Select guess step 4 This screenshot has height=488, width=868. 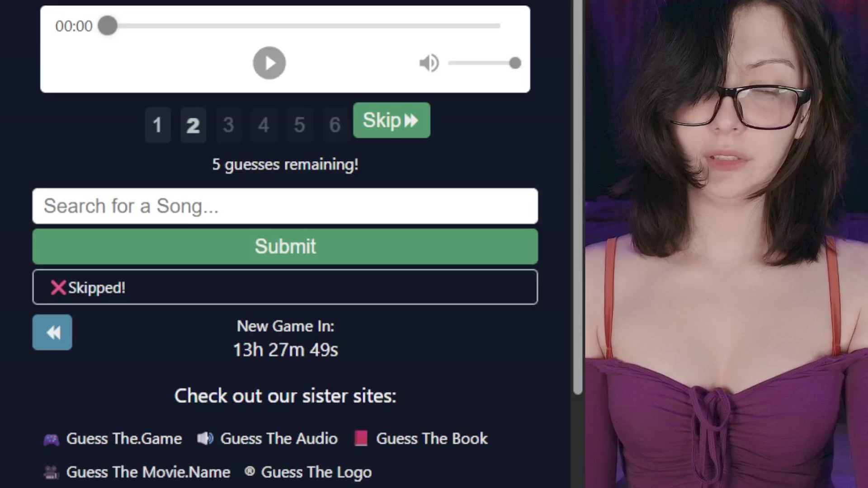click(x=264, y=125)
